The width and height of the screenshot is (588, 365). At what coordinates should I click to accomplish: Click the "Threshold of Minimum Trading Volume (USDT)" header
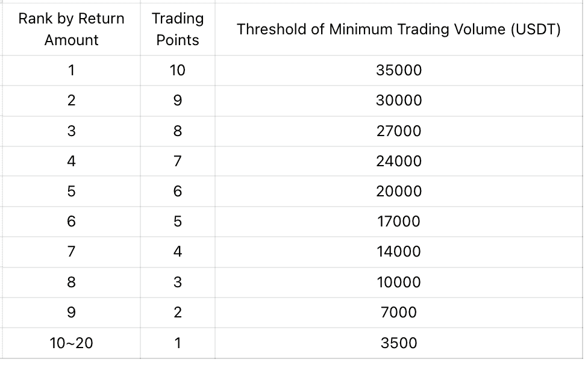399,30
